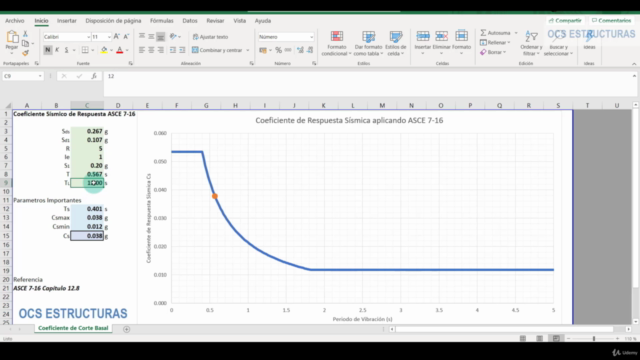The width and height of the screenshot is (640, 360).
Task: Center cell text horizontally
Action: [151, 50]
